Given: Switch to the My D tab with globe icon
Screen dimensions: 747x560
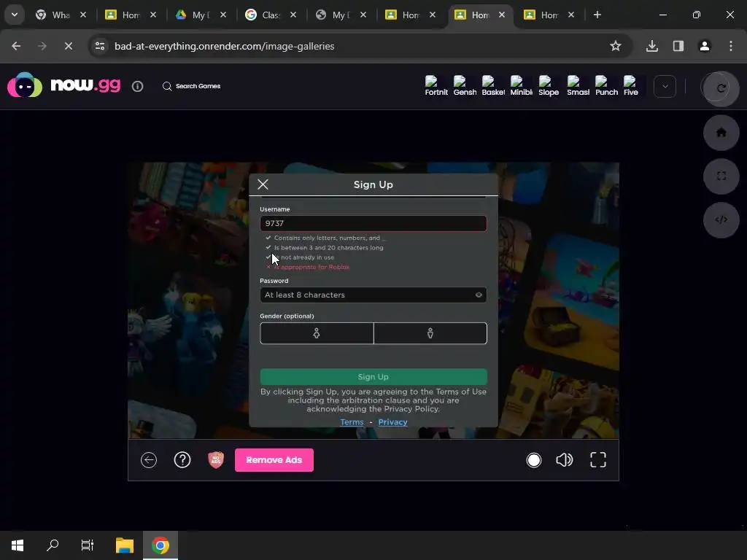Looking at the screenshot, I should (x=340, y=15).
